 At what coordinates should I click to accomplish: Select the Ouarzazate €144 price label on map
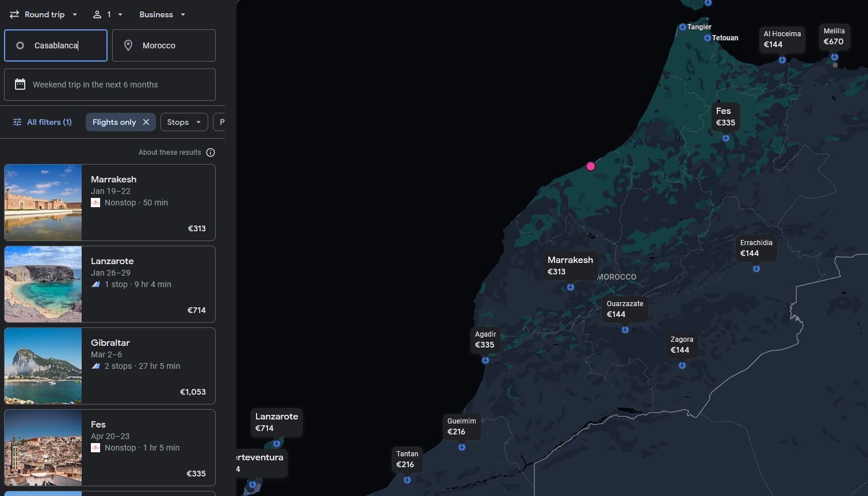coord(625,309)
